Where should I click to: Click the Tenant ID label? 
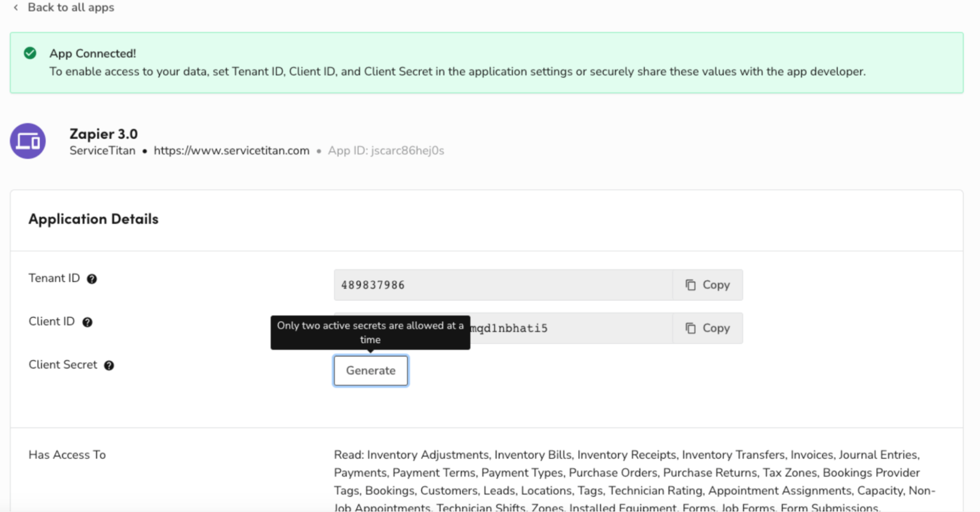(54, 278)
